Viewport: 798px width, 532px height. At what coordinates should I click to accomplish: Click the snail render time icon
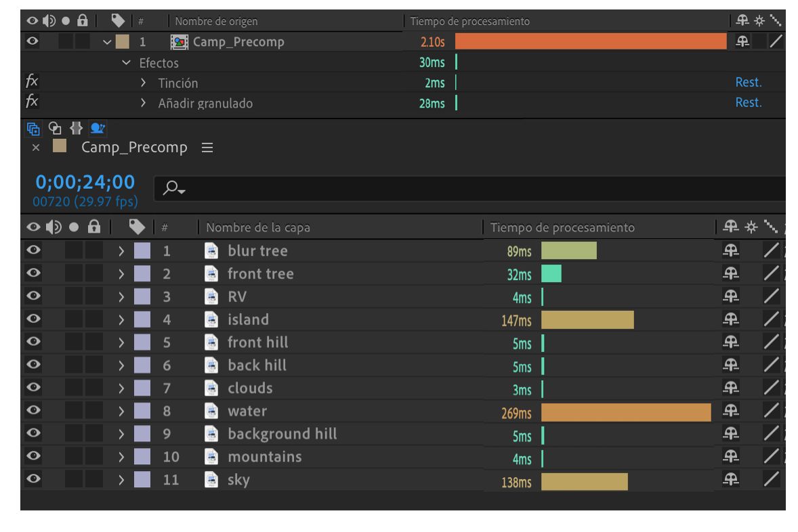coord(98,129)
